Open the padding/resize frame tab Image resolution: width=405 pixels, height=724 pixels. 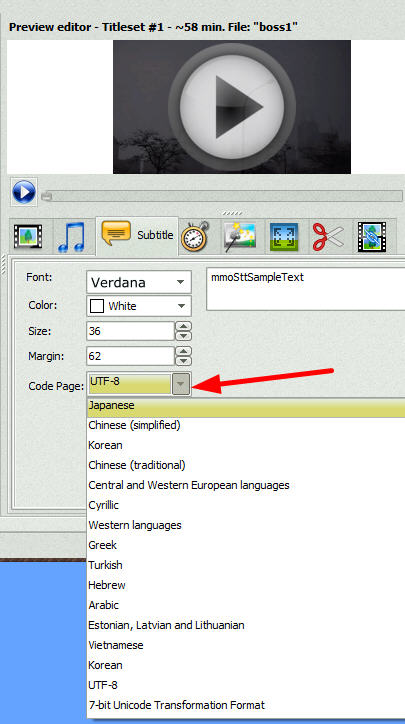(284, 236)
